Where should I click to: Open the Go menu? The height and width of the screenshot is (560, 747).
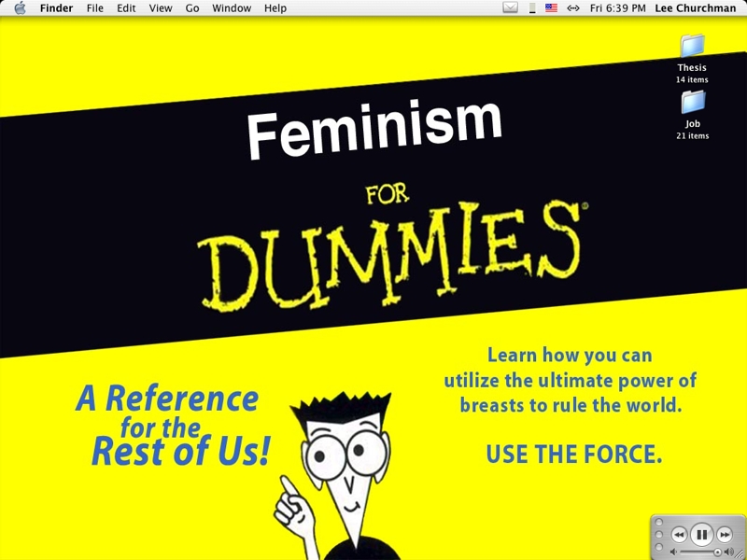pos(192,8)
